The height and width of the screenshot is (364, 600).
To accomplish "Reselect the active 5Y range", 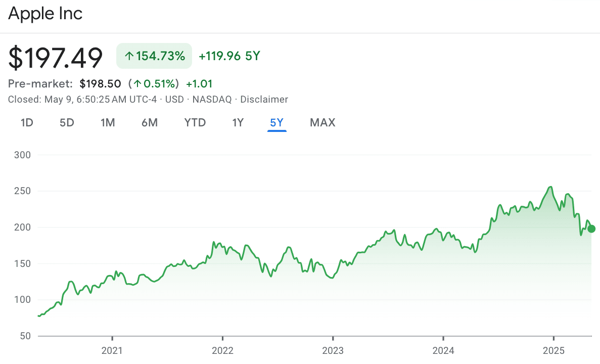I will coord(276,122).
